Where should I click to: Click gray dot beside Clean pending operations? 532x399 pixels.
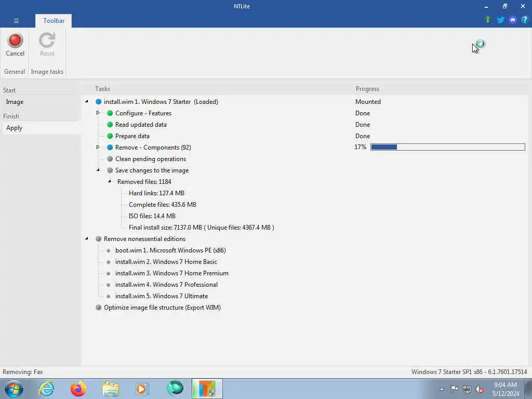tap(110, 159)
